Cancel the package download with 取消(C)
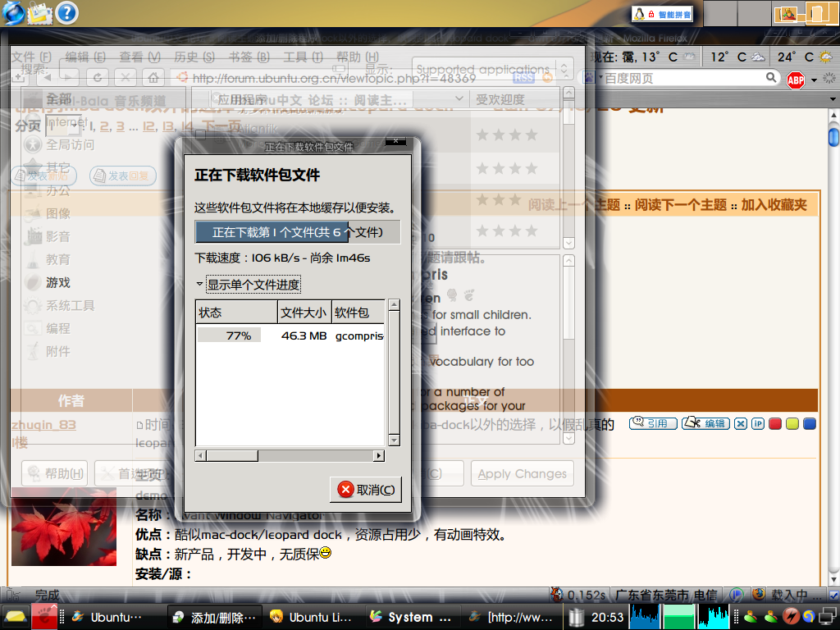This screenshot has width=840, height=630. (x=366, y=490)
